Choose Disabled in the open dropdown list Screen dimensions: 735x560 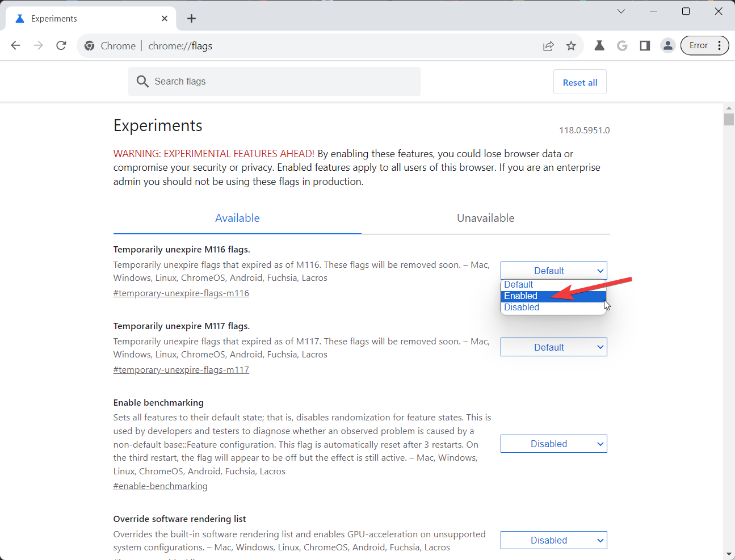click(553, 308)
